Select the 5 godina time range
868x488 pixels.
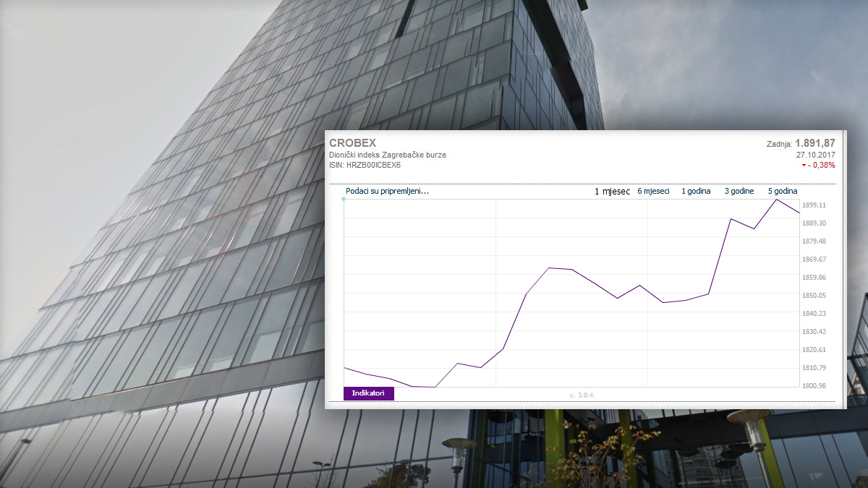point(783,192)
